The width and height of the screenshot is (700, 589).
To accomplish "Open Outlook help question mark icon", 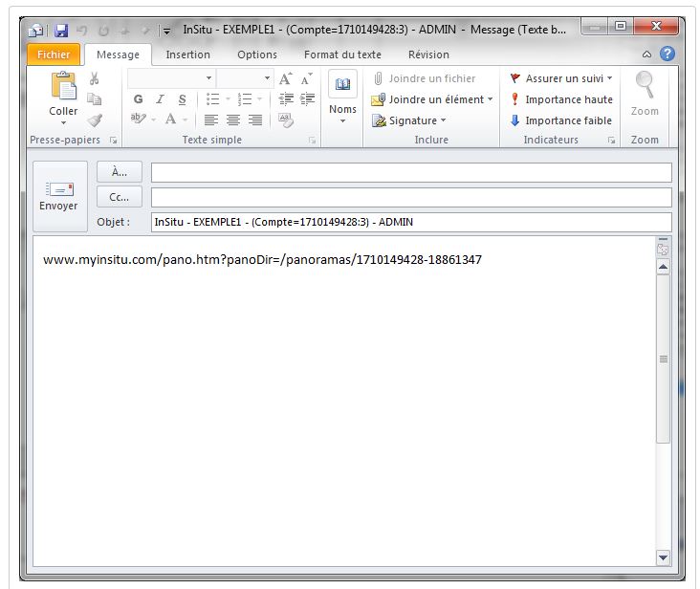I will pos(667,55).
